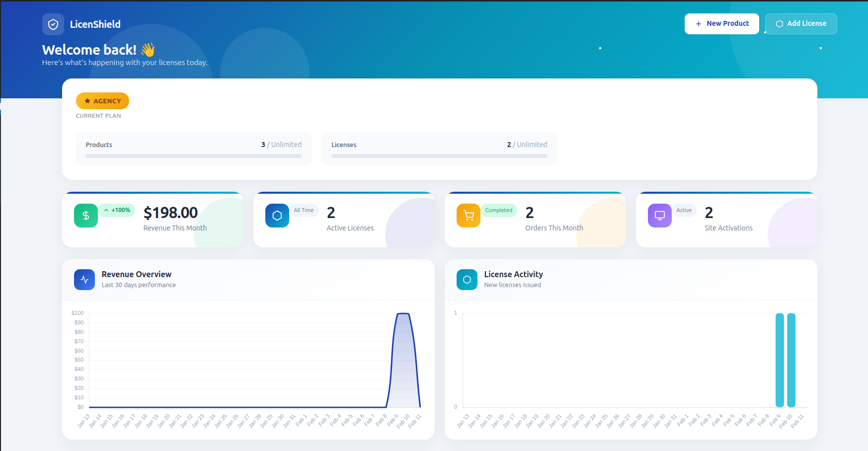Click the +100% revenue change badge
Image resolution: width=868 pixels, height=451 pixels.
tap(117, 210)
